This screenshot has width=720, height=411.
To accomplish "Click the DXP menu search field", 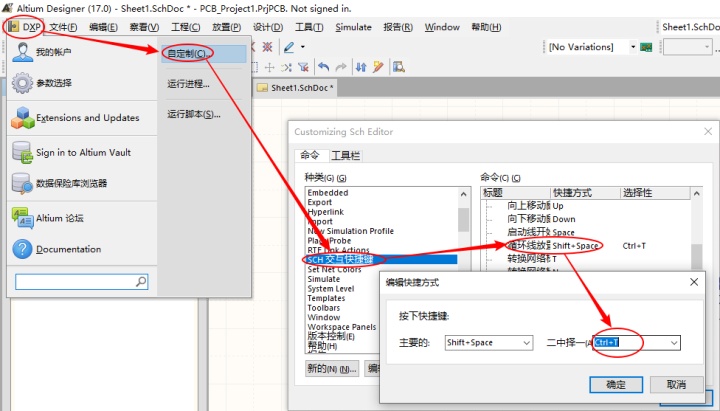I will coord(81,282).
